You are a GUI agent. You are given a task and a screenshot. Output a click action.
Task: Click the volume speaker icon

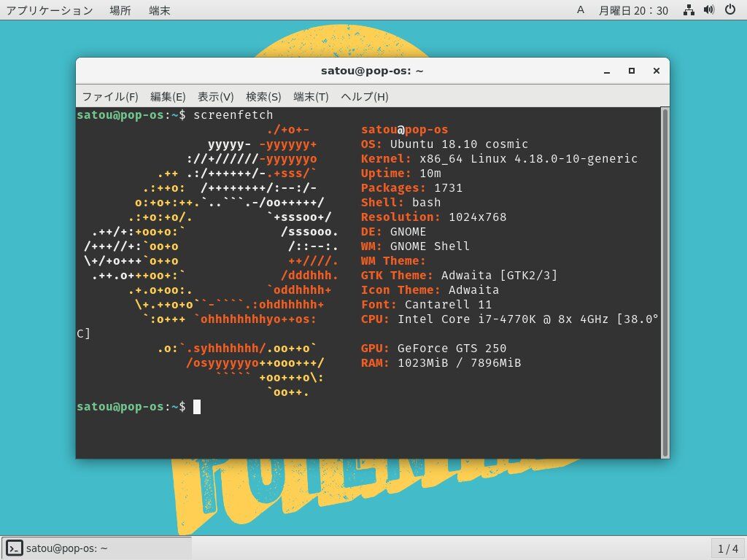709,10
